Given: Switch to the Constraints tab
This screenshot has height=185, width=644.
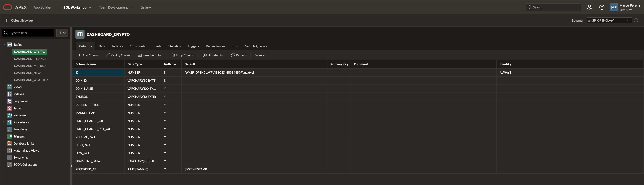Looking at the screenshot, I should coord(137,46).
